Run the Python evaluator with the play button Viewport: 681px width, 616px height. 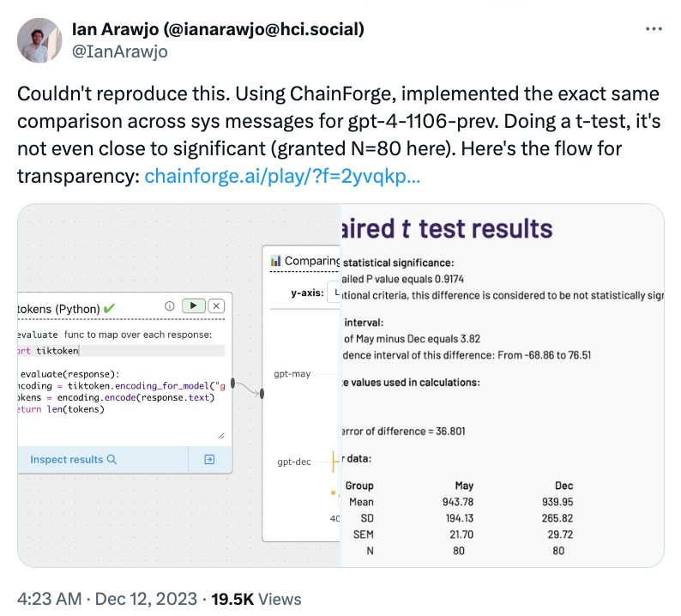(x=195, y=305)
